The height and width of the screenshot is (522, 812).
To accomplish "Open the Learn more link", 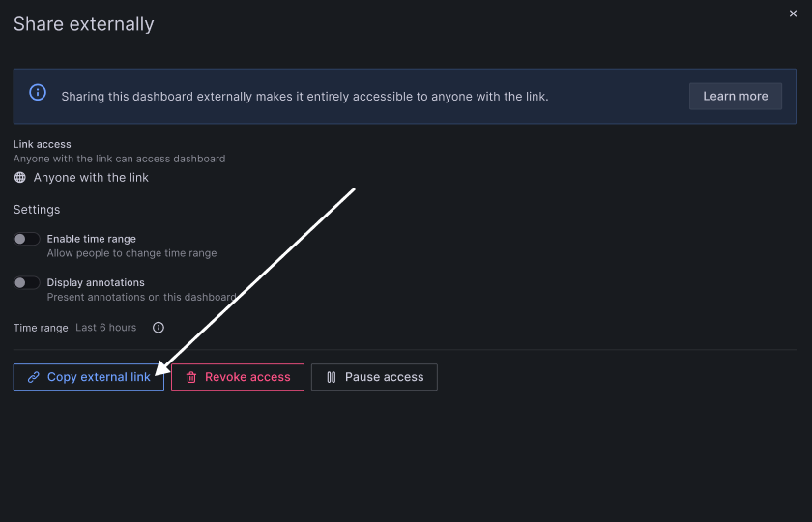I will (735, 96).
